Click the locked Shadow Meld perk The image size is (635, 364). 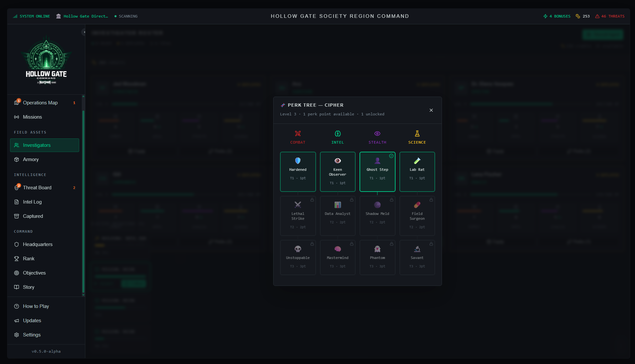click(x=377, y=216)
